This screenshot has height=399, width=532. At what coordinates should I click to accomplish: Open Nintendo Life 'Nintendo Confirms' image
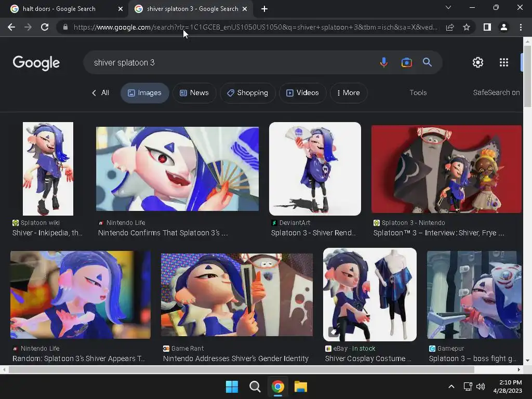[x=178, y=169]
